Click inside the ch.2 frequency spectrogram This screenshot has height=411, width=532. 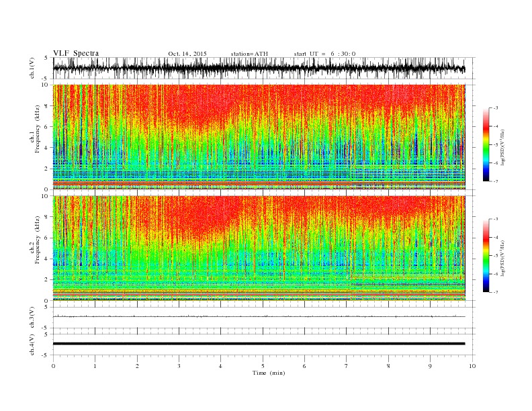point(259,248)
